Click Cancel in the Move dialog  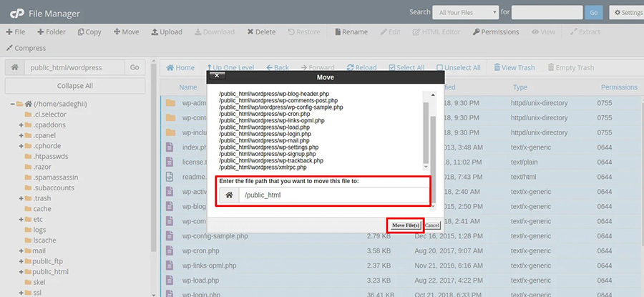tap(431, 225)
